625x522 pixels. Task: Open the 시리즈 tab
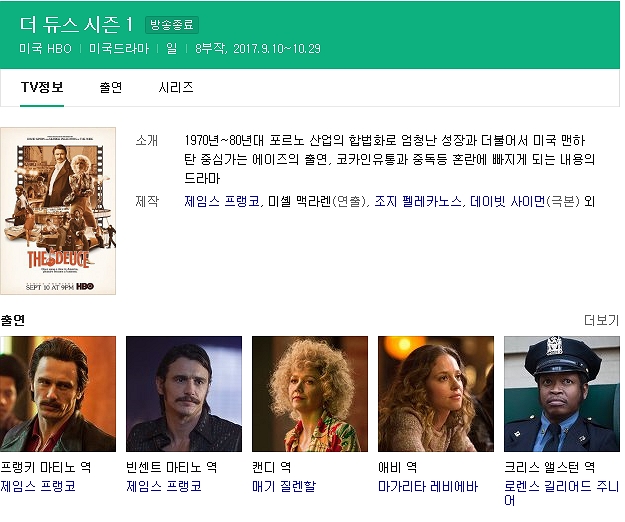coord(176,87)
